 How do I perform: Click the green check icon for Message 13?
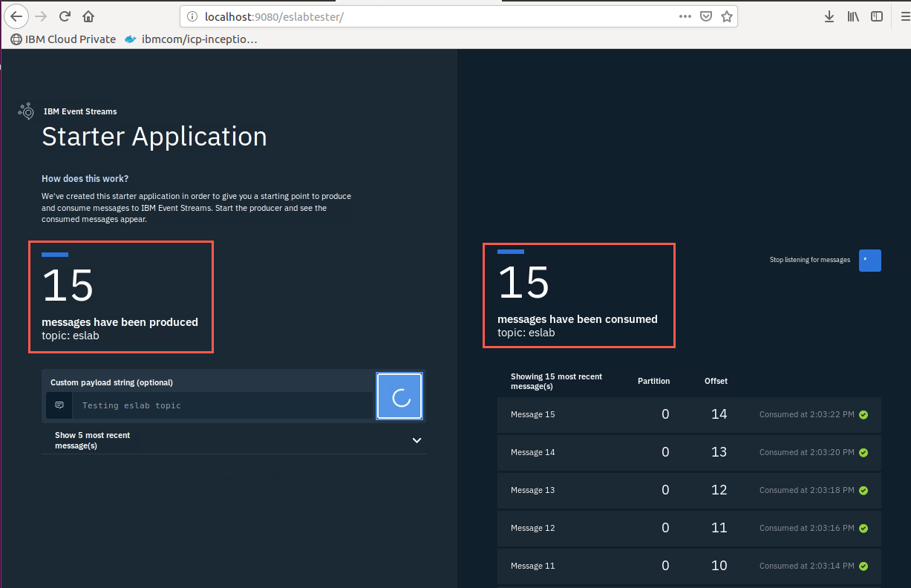(x=863, y=490)
